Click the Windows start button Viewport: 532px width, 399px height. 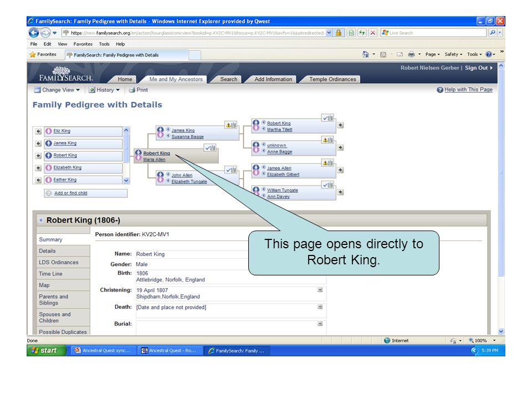pos(46,350)
